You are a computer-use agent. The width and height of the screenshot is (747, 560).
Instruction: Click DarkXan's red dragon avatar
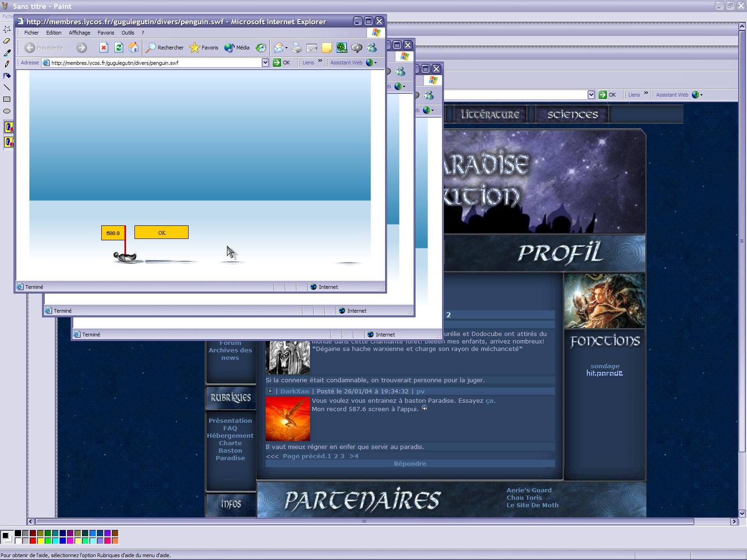(288, 419)
